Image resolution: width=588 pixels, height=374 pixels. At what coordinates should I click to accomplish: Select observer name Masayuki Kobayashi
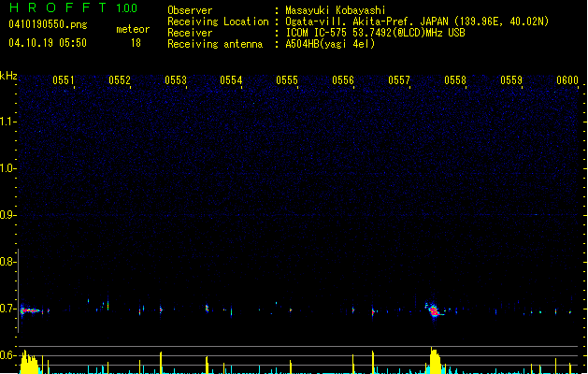336,10
